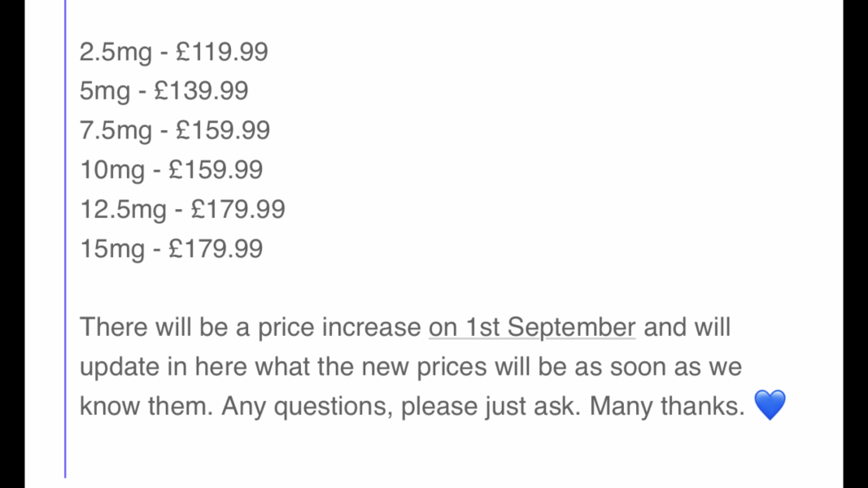Select the 10mg dose label
The width and height of the screenshot is (868, 488).
112,170
